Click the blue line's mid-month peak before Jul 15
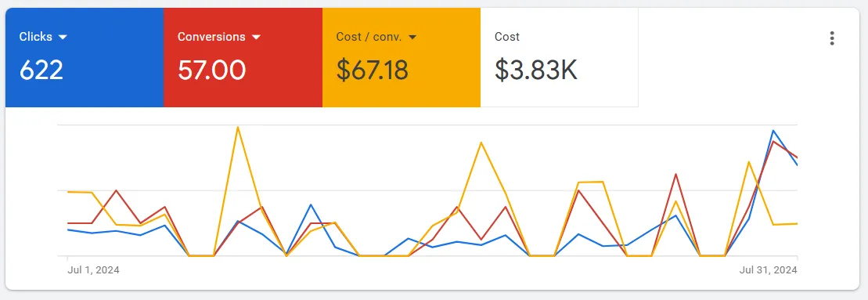Image resolution: width=868 pixels, height=300 pixels. (x=311, y=204)
